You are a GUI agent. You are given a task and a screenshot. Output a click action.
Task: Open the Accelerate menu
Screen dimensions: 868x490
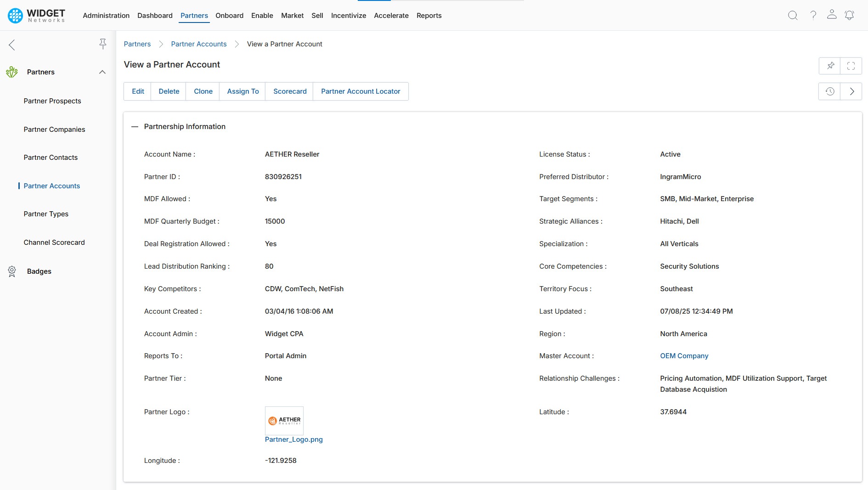[x=391, y=15]
